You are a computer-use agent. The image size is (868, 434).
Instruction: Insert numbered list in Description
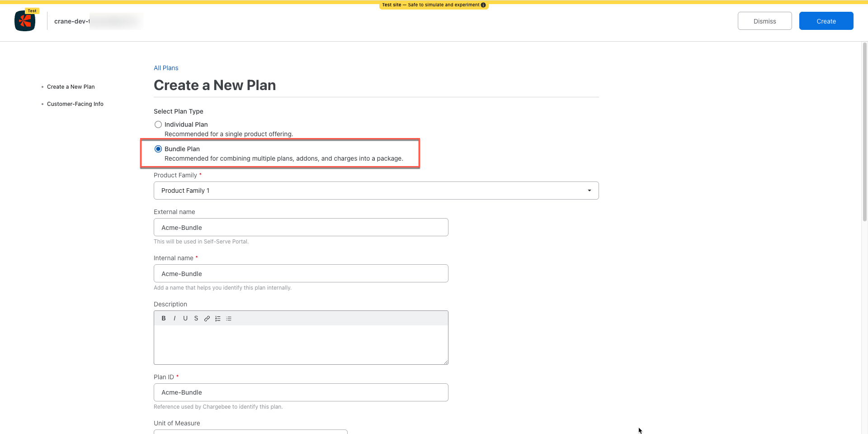pyautogui.click(x=218, y=319)
